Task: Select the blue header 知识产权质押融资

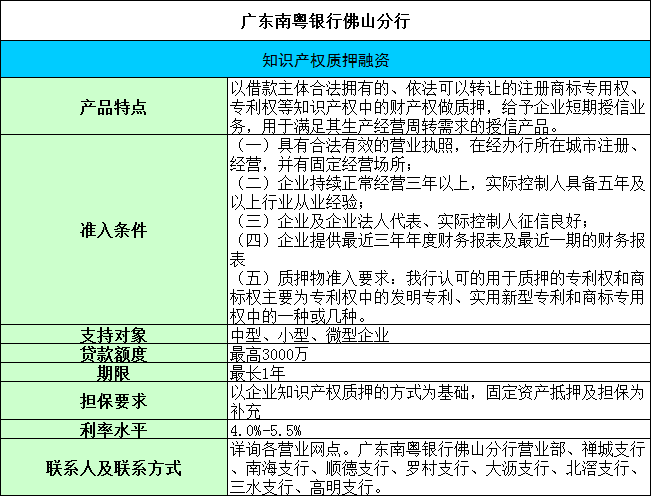Action: [x=326, y=60]
